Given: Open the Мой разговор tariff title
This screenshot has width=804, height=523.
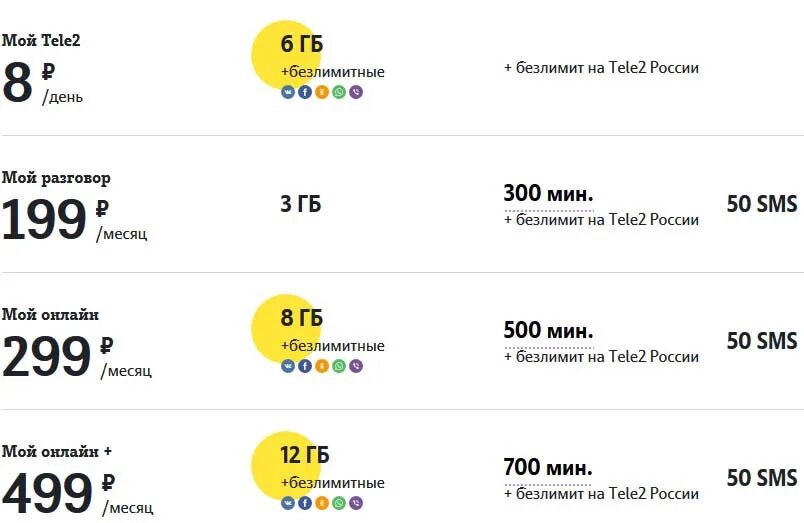Looking at the screenshot, I should [56, 178].
